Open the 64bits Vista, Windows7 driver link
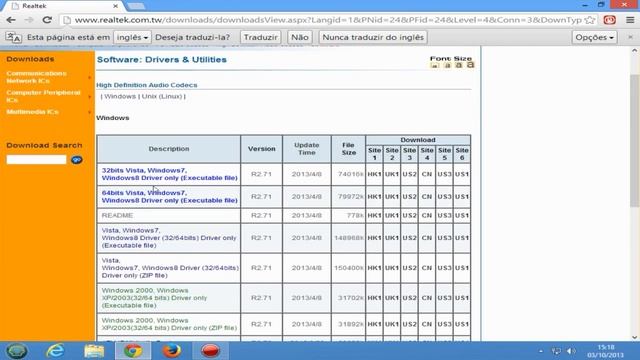 [169, 197]
